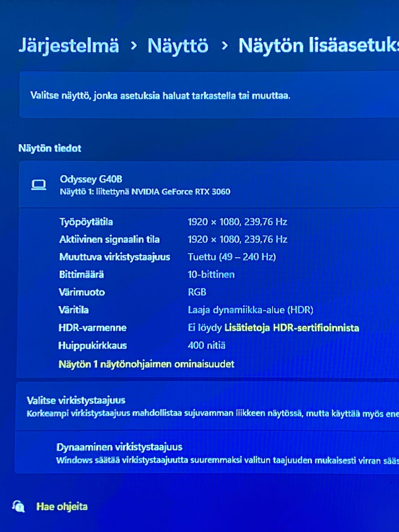Click the chevron after Näyttö breadcrumb
The height and width of the screenshot is (532, 399).
(224, 45)
